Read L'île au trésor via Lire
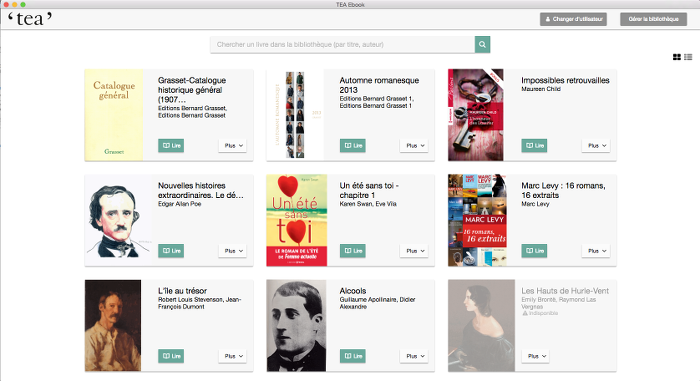The height and width of the screenshot is (381, 700). click(x=171, y=356)
